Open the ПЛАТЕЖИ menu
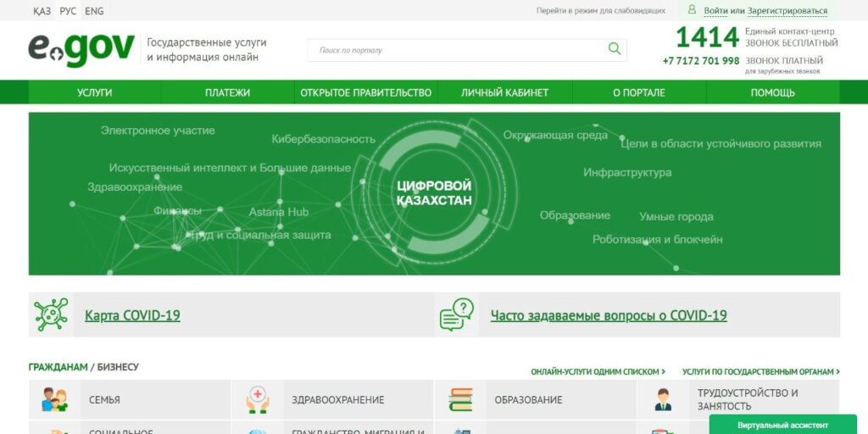The height and width of the screenshot is (434, 868). 227,92
